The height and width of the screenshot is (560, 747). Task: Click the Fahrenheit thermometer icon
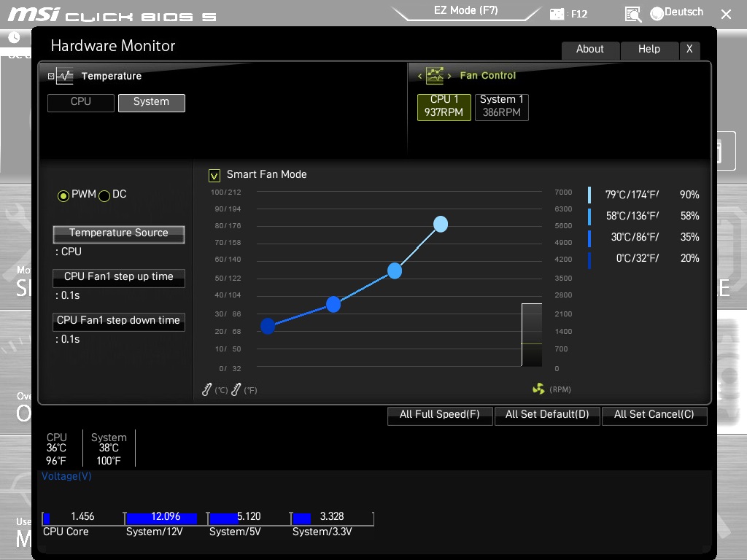(x=236, y=389)
